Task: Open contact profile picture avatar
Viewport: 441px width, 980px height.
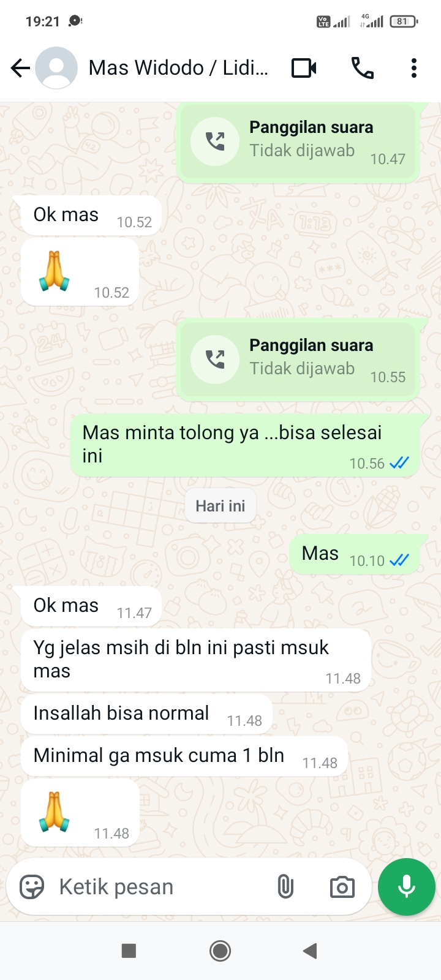Action: (56, 68)
